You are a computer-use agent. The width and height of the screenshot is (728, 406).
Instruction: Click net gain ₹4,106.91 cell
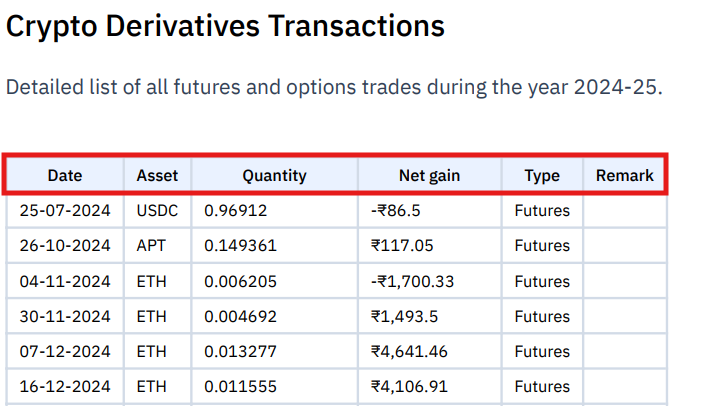[x=429, y=386]
